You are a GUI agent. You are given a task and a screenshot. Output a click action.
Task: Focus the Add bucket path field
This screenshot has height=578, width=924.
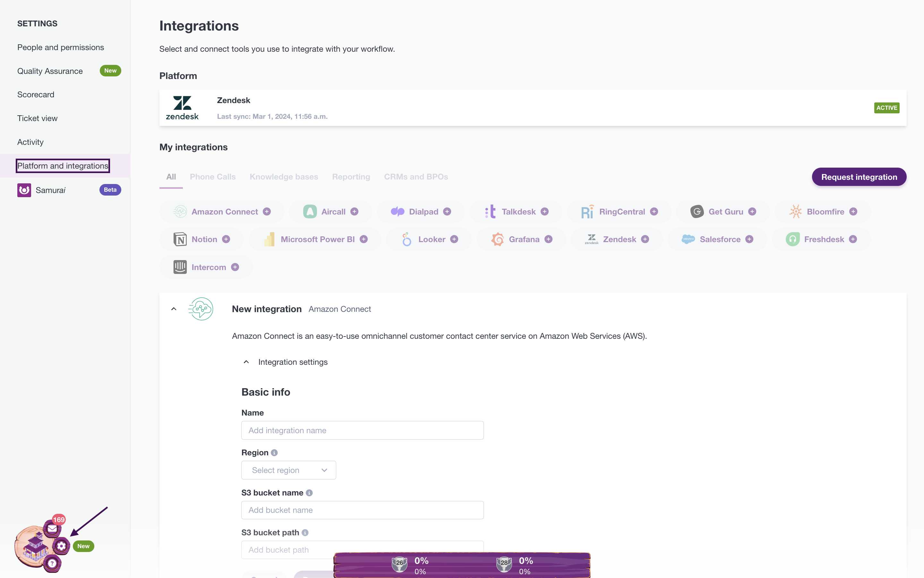click(x=362, y=550)
